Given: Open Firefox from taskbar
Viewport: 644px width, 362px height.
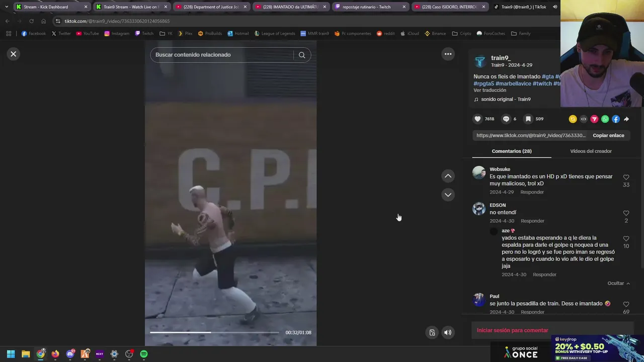Looking at the screenshot, I should (55, 354).
